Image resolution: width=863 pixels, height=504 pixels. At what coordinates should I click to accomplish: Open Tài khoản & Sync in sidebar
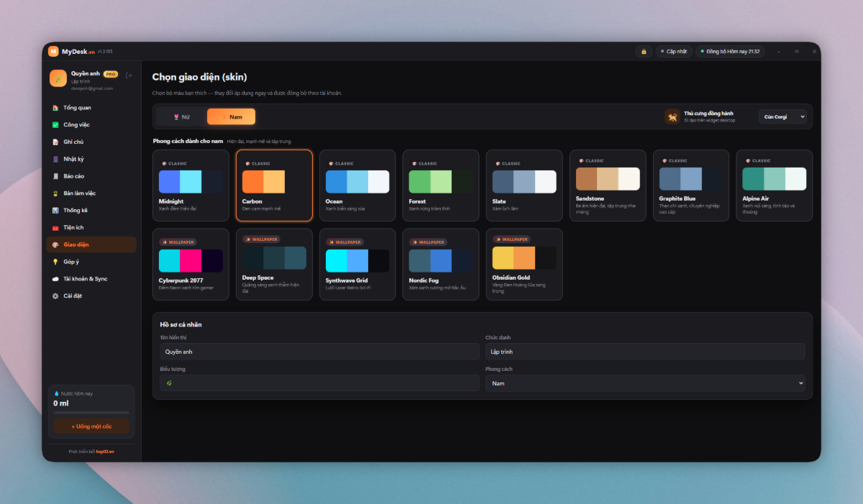click(91, 278)
